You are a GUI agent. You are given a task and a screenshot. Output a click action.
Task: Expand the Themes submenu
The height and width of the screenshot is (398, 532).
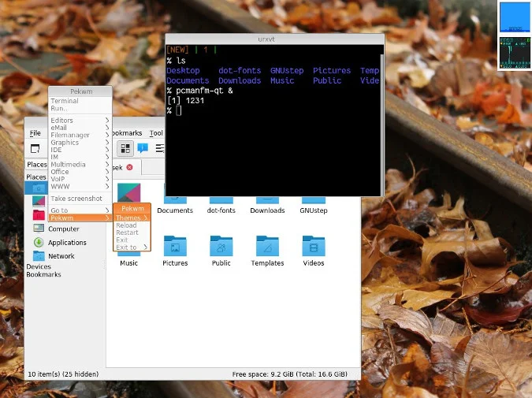click(x=132, y=218)
